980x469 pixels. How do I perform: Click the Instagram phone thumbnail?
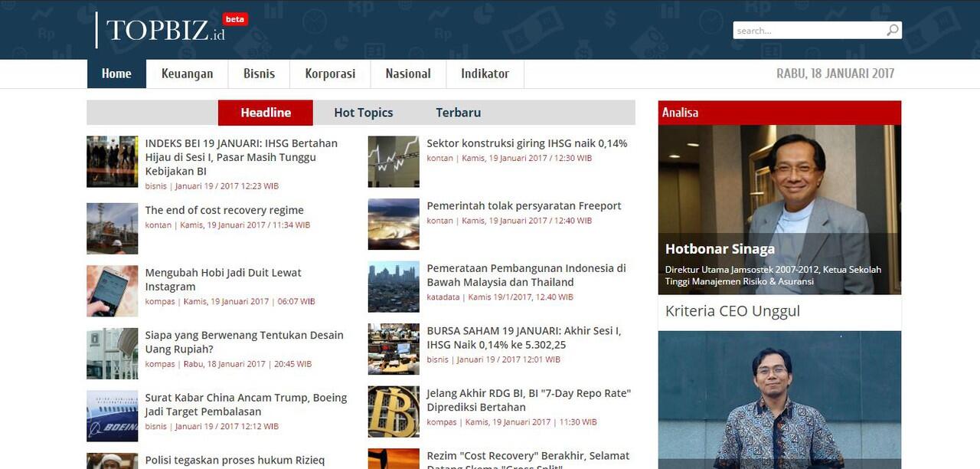pos(113,290)
